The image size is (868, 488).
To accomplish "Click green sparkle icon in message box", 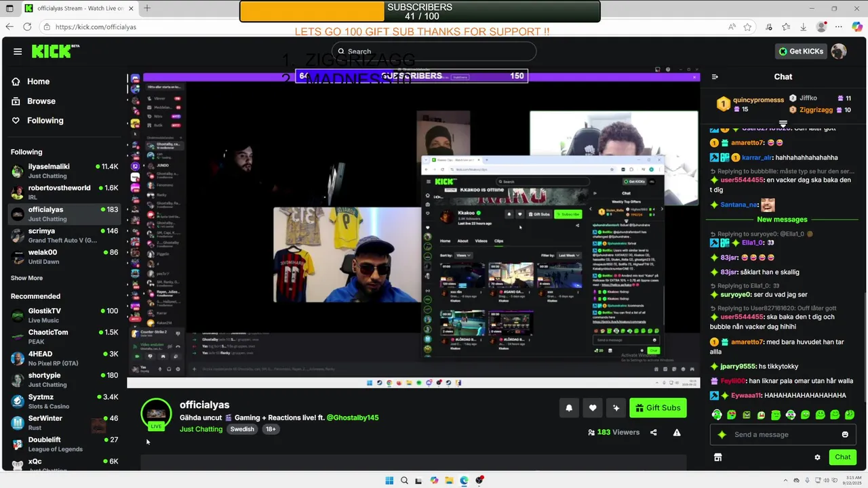I will pyautogui.click(x=722, y=434).
